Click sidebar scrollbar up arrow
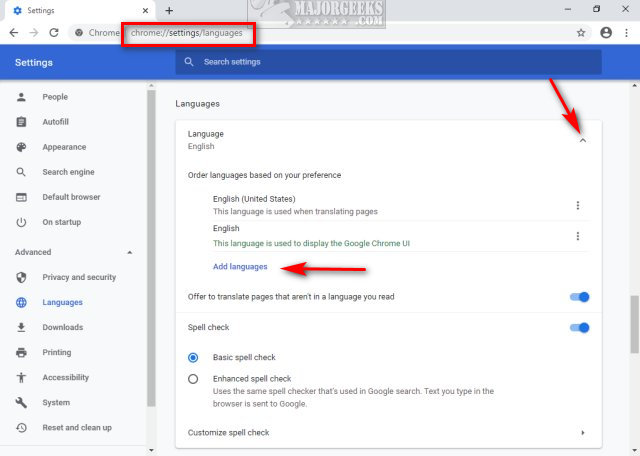Screen dimensions: 640x456 [151, 85]
